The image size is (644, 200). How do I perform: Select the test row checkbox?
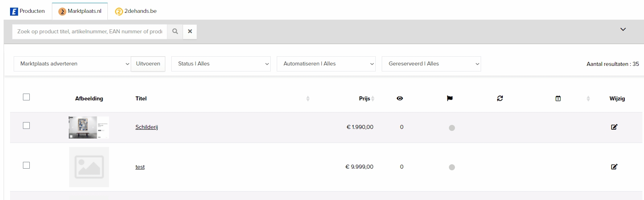pos(27,165)
